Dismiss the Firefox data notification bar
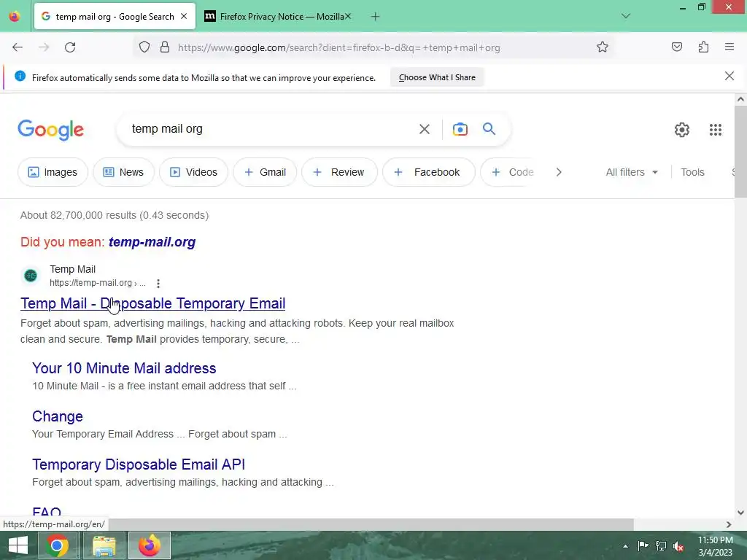The image size is (747, 560). (729, 76)
